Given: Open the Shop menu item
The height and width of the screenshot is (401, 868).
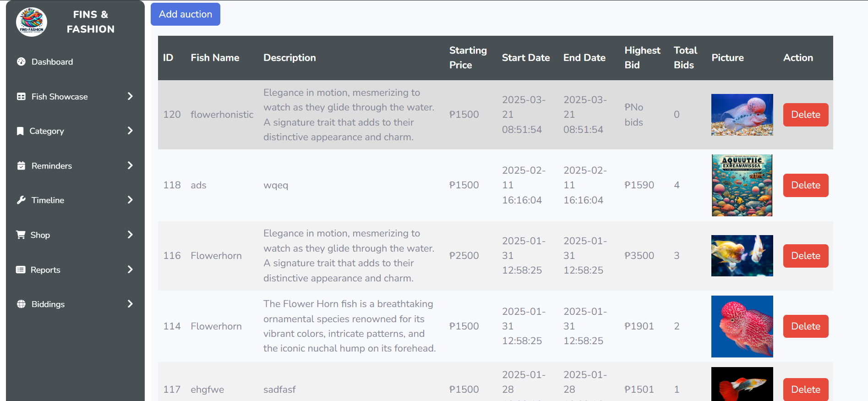Looking at the screenshot, I should pos(40,235).
